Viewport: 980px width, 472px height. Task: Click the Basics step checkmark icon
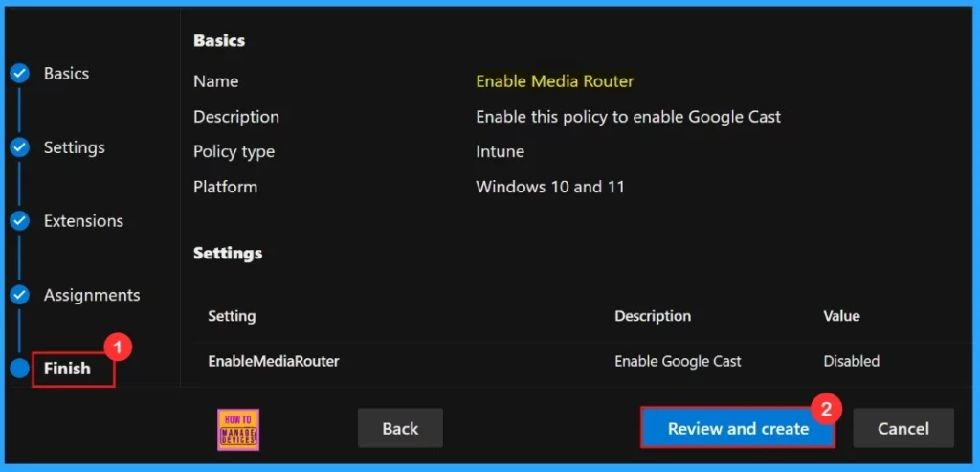coord(19,74)
